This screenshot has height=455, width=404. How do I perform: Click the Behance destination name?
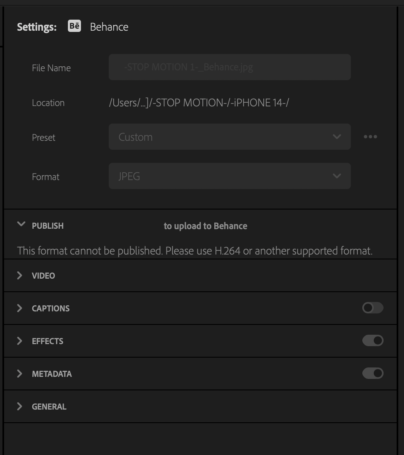tap(109, 27)
